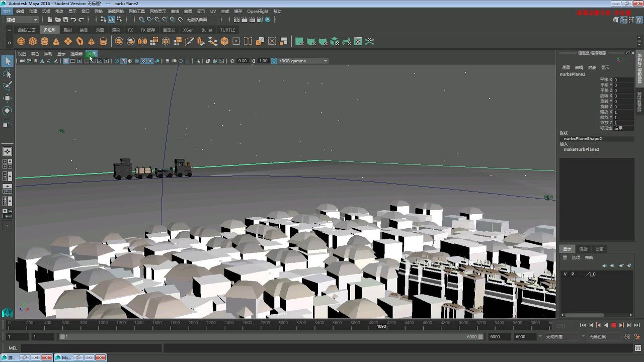Image resolution: width=644 pixels, height=362 pixels.
Task: Open the 选项 menu in layer editor
Action: click(x=576, y=257)
